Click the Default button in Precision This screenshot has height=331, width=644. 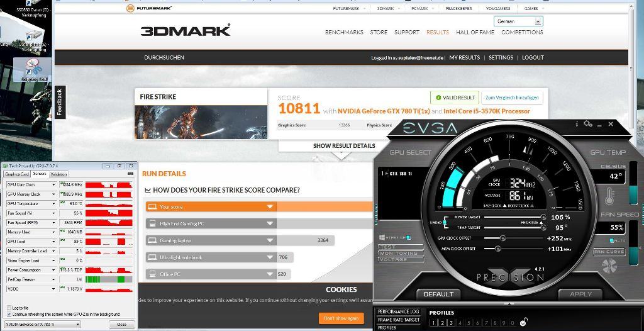click(438, 294)
